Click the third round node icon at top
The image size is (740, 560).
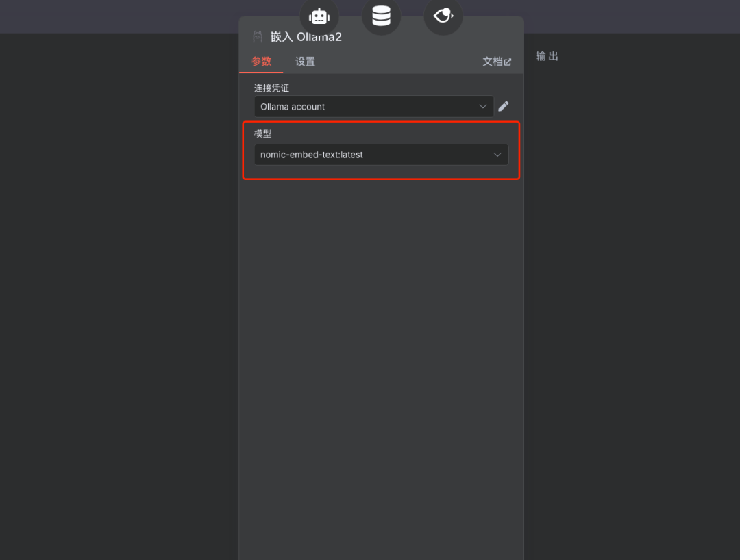[443, 16]
